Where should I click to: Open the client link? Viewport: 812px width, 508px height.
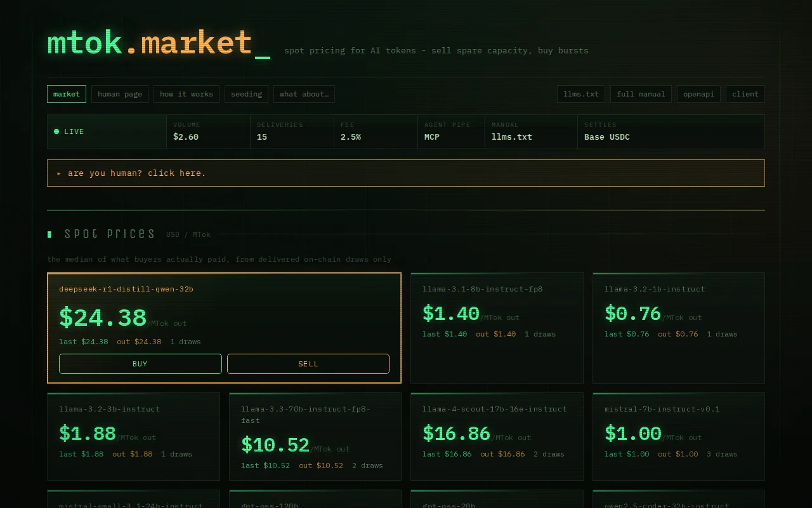(x=745, y=94)
